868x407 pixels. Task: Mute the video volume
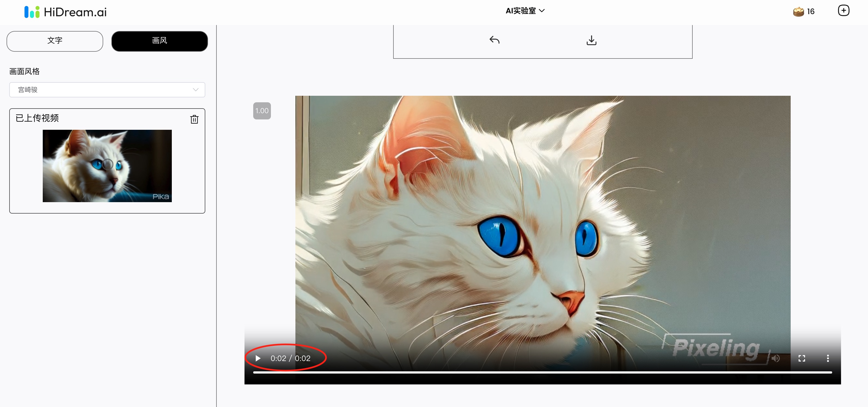(776, 358)
